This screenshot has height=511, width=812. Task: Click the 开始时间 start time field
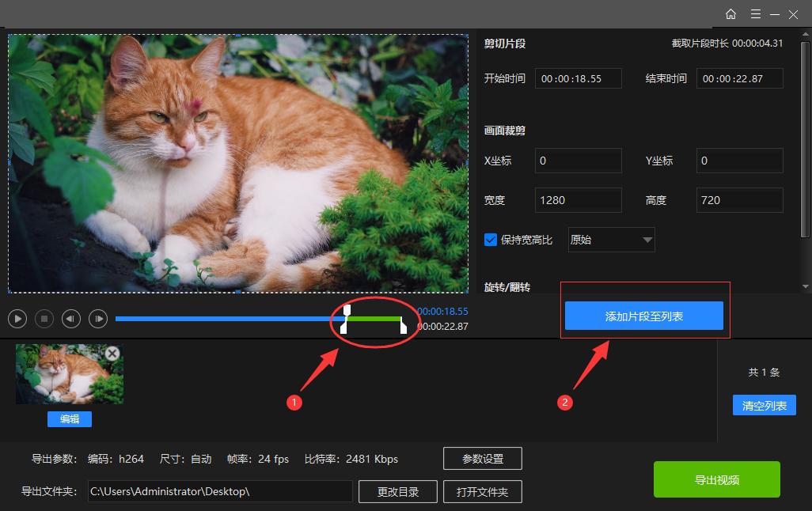[578, 78]
